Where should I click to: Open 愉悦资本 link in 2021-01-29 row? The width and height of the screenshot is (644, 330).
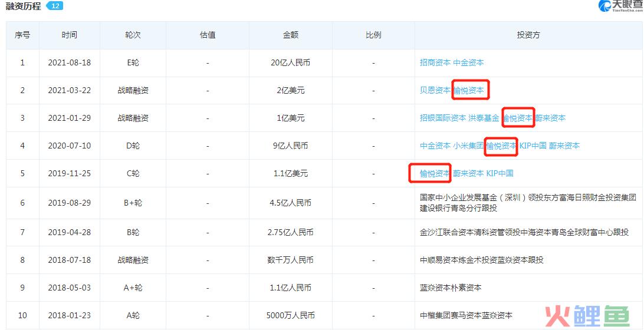[x=518, y=118]
